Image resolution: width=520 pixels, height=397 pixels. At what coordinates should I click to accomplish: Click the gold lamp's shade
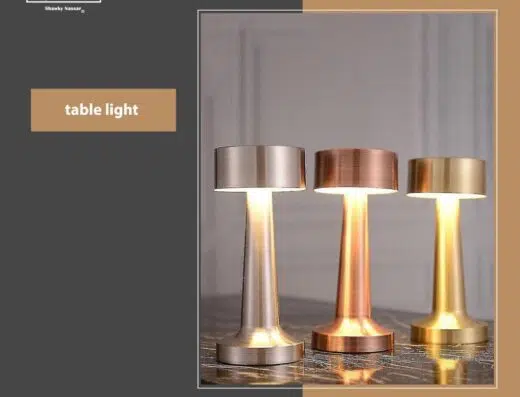pos(447,178)
